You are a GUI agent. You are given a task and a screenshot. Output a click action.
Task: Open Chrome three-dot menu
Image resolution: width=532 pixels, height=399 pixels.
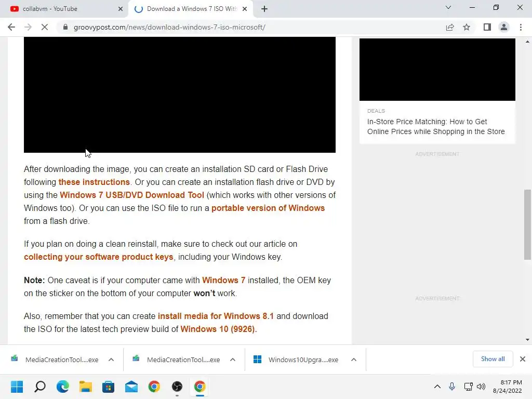[521, 27]
